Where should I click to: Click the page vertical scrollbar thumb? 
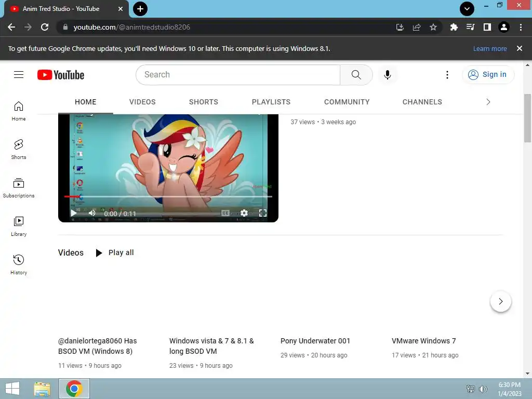(x=528, y=118)
